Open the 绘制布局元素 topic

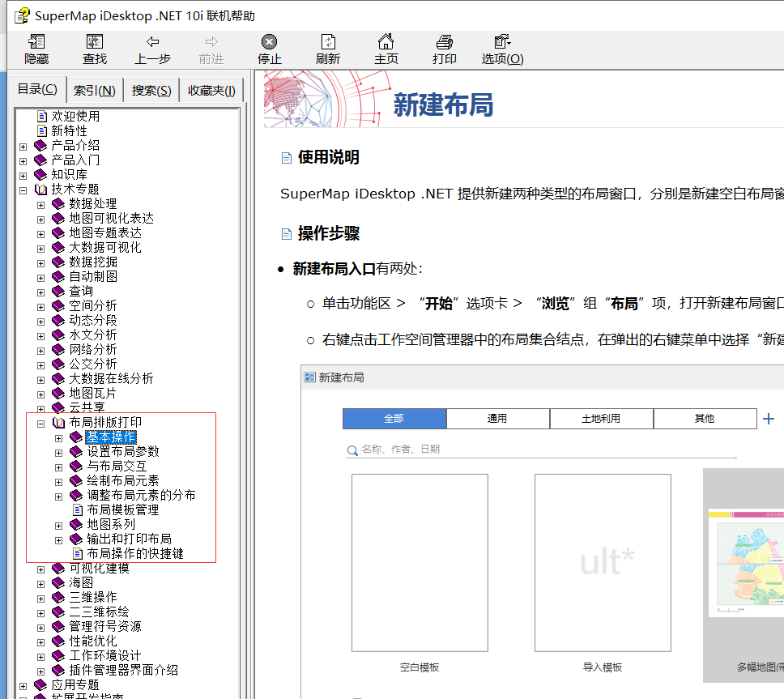pyautogui.click(x=123, y=480)
